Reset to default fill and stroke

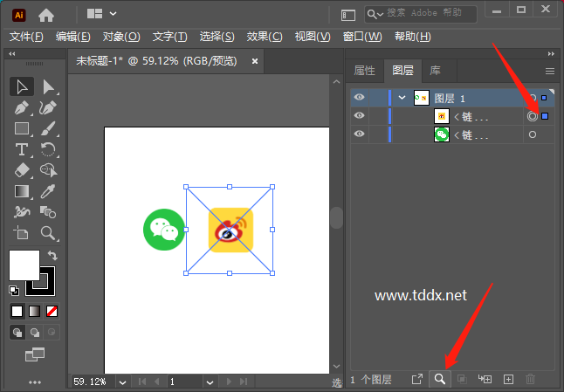click(14, 290)
